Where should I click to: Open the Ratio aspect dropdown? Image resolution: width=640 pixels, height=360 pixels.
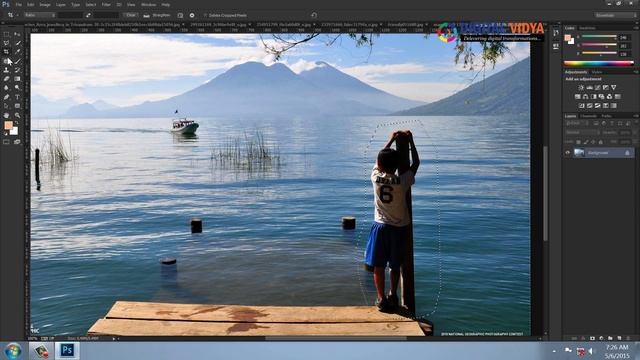point(39,15)
